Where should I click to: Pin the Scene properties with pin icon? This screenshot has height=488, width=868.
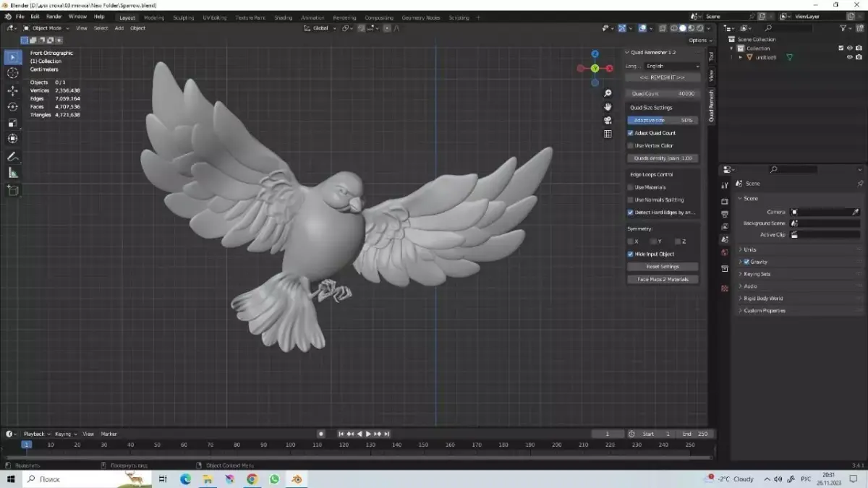pyautogui.click(x=860, y=184)
